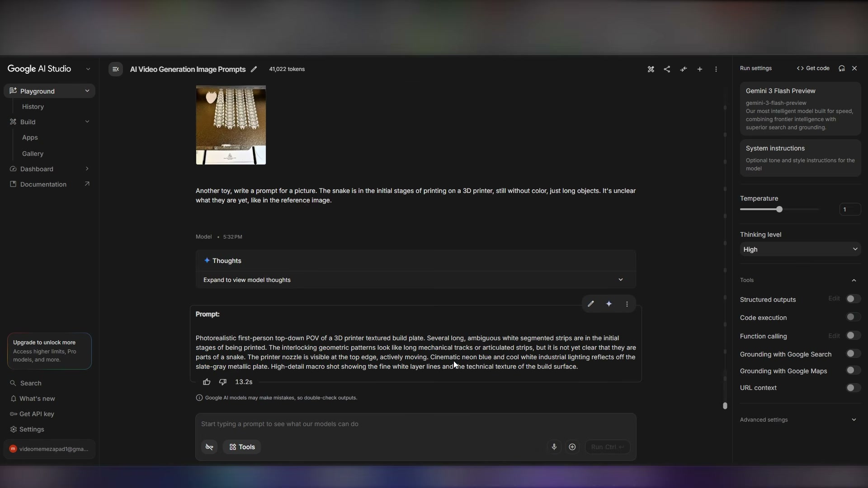The width and height of the screenshot is (868, 488).
Task: Click Edit next to Function calling
Action: (834, 336)
